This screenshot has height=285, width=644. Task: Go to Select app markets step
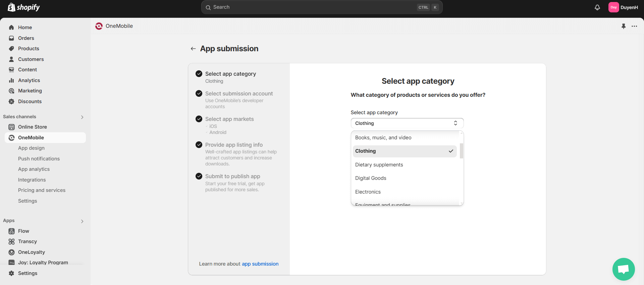coord(229,119)
